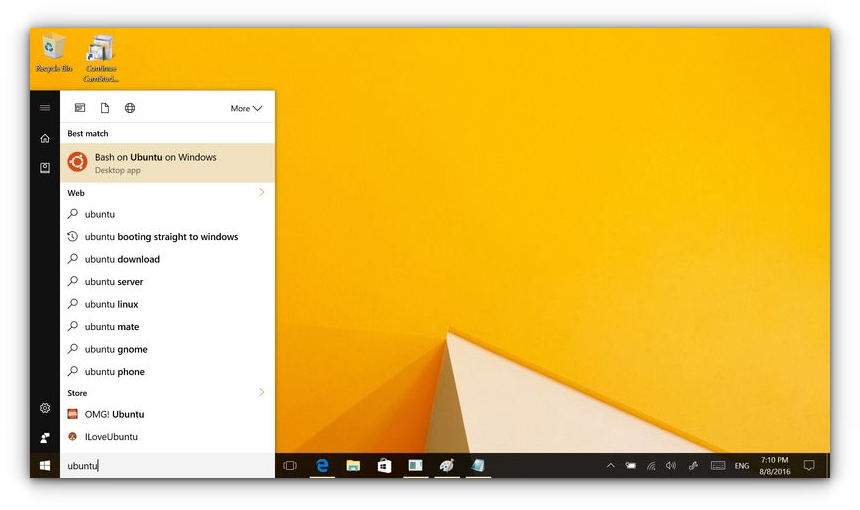Open the clock showing 7:10 PM
This screenshot has width=860, height=510.
[x=775, y=466]
